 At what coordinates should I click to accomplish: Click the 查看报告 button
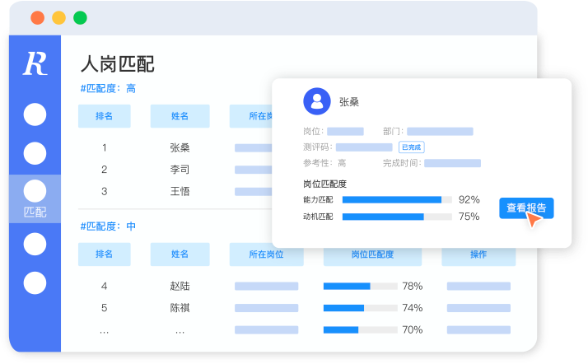[x=526, y=208]
